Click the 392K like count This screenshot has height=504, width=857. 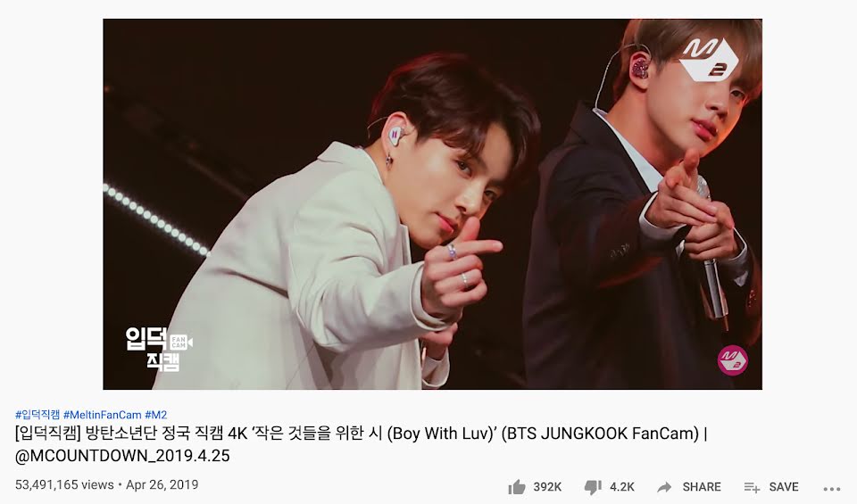coord(547,487)
